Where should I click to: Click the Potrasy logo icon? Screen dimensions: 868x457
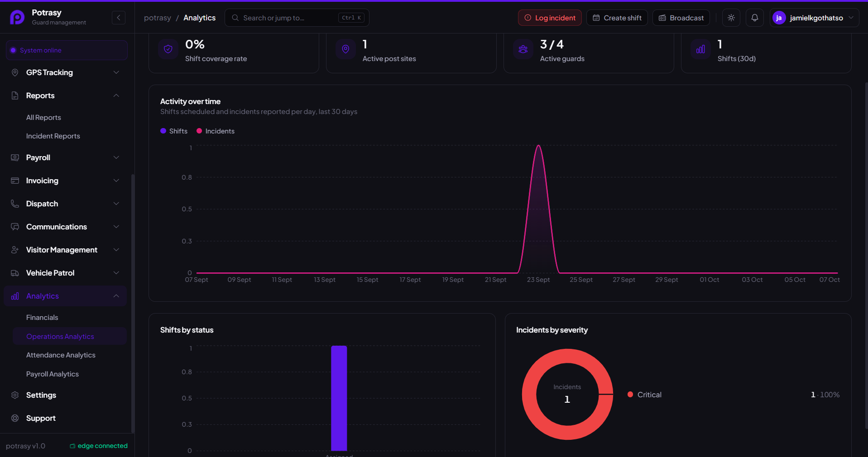click(17, 17)
